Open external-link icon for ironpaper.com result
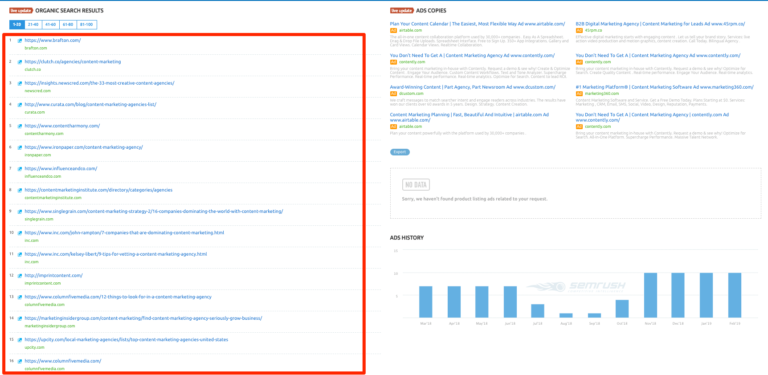Viewport: 768px width, 375px height. point(20,147)
